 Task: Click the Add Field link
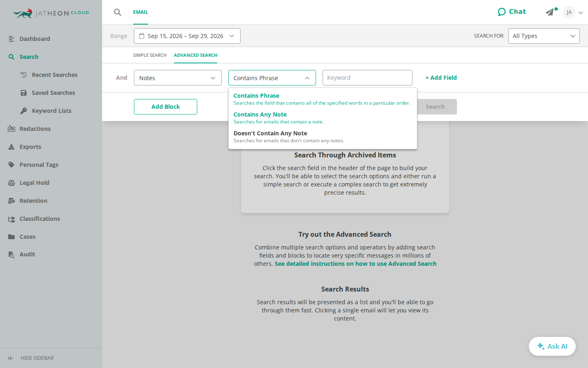[441, 78]
